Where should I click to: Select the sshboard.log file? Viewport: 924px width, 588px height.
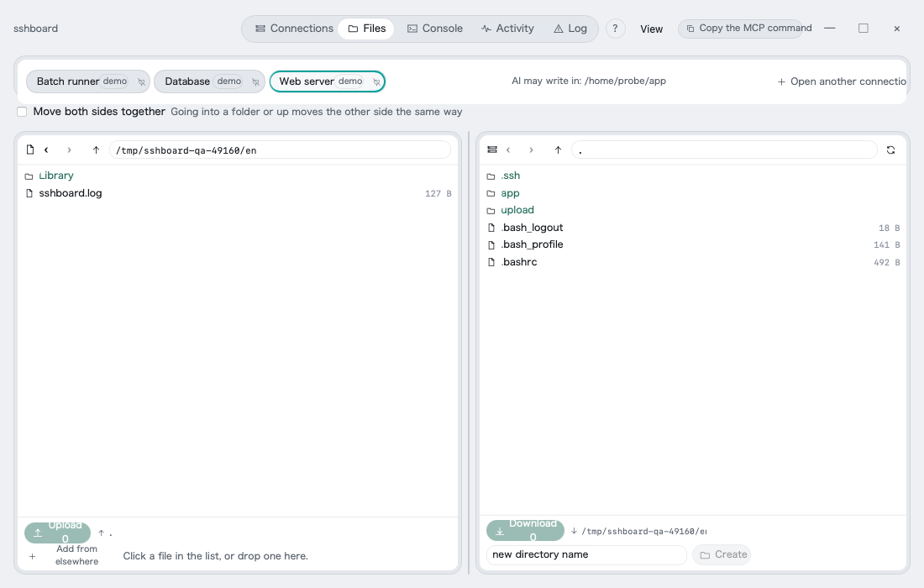(x=238, y=193)
